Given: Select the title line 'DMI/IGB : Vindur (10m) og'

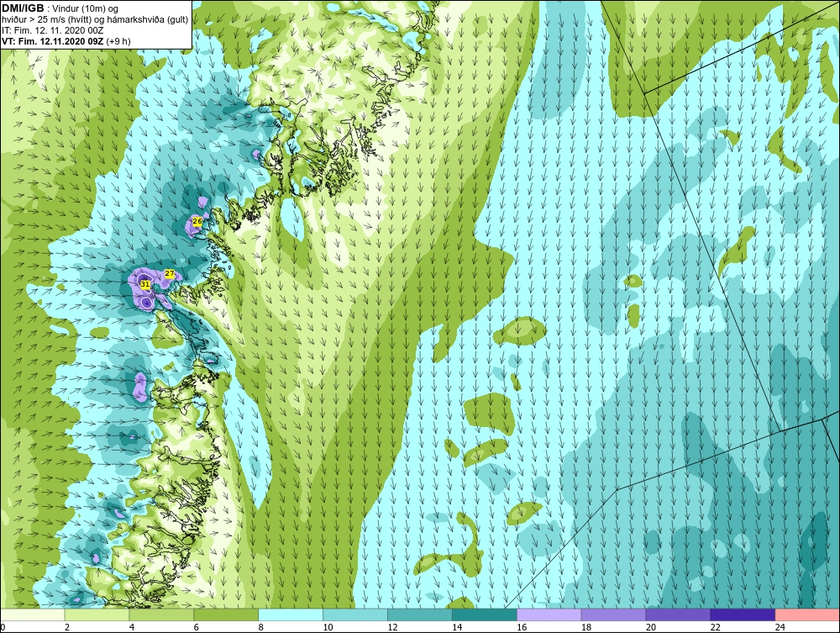Looking at the screenshot, I should click(x=60, y=8).
